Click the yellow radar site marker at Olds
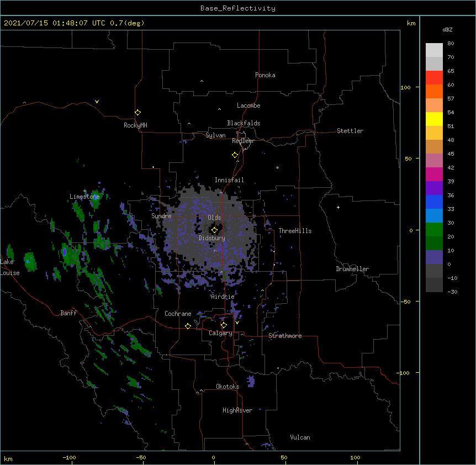476x465 pixels. point(214,230)
